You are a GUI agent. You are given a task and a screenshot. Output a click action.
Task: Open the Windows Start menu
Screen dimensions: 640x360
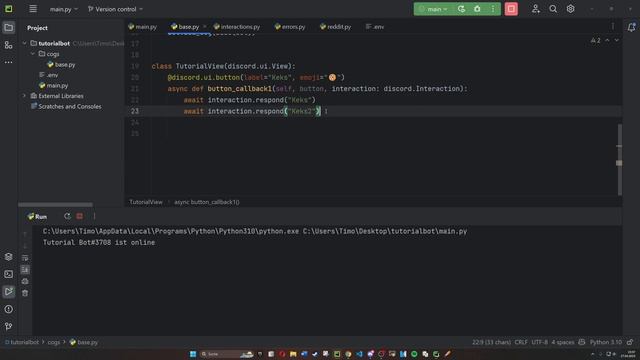[193, 354]
